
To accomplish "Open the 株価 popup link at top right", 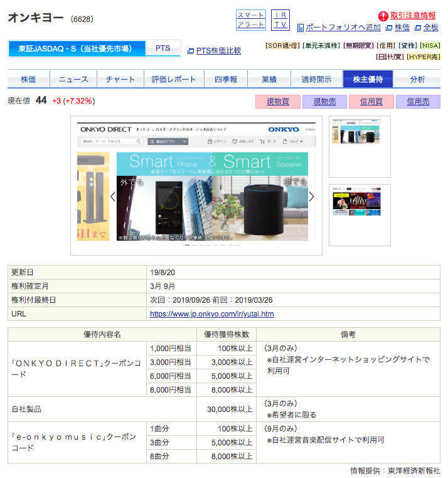I will point(402,28).
